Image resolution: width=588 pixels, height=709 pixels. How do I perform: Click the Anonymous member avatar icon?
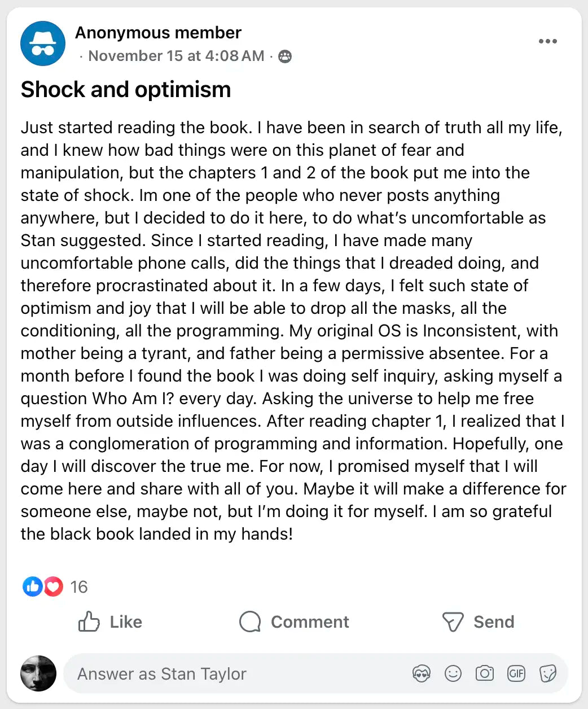(x=43, y=43)
